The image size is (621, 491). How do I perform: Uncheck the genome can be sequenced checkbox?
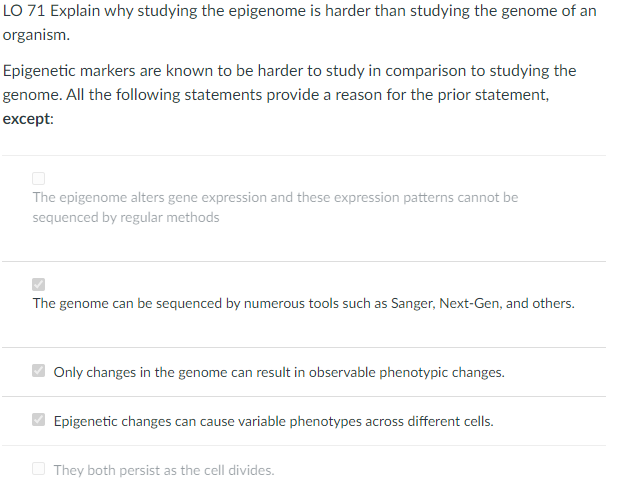click(x=39, y=284)
